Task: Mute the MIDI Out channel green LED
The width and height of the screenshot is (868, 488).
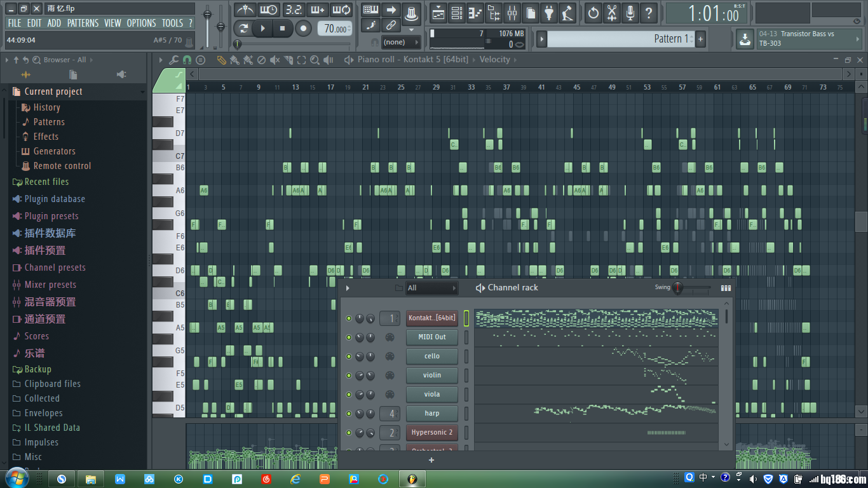Action: click(348, 337)
